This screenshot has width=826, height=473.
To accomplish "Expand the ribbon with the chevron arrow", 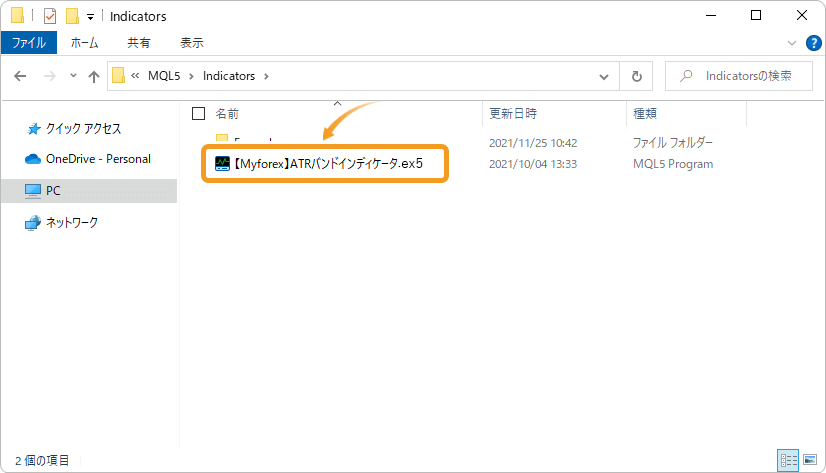I will pyautogui.click(x=792, y=43).
